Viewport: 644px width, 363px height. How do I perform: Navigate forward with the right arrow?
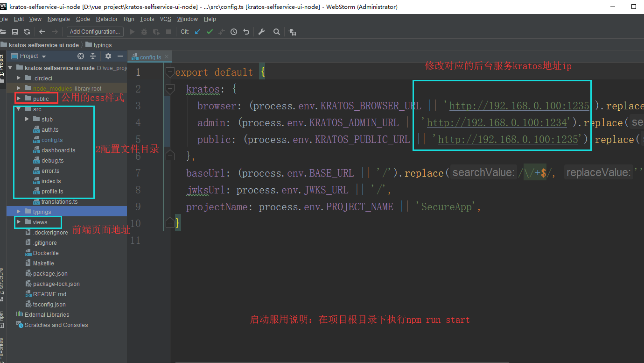tap(55, 32)
